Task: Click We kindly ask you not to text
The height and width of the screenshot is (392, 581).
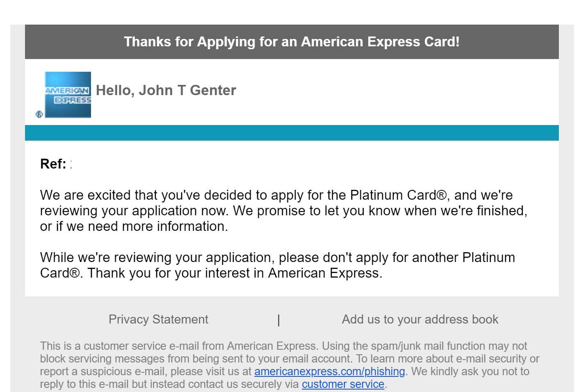Action: (x=470, y=371)
